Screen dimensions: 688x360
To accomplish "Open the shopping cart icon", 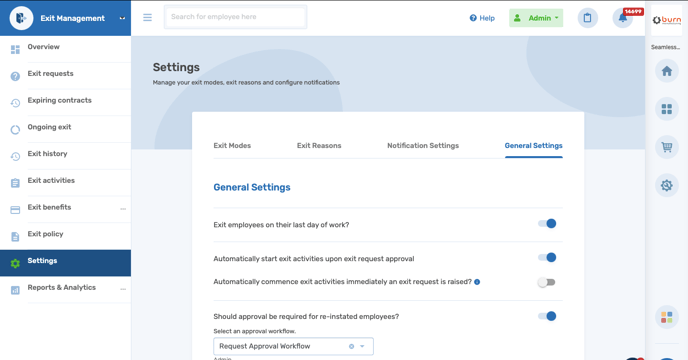I will (x=666, y=147).
